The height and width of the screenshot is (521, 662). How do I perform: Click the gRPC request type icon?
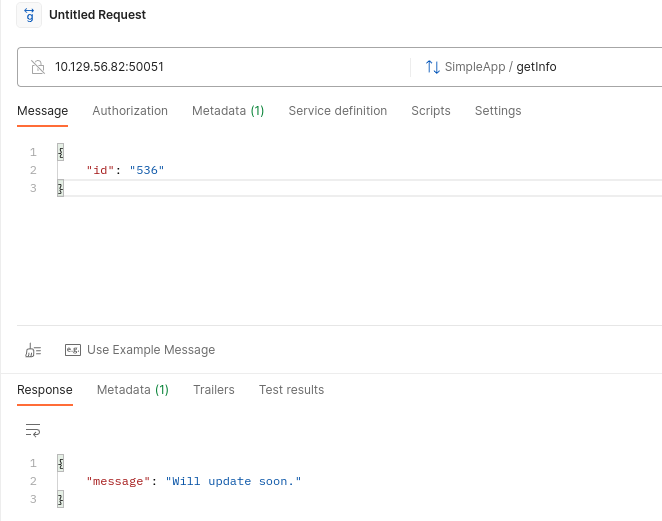tap(29, 16)
